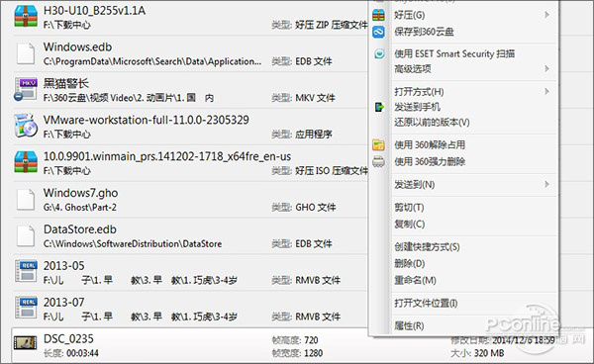The image size is (594, 364).
Task: Click the H30-U10_B255v1.1A ZIP archive icon
Action: [26, 16]
